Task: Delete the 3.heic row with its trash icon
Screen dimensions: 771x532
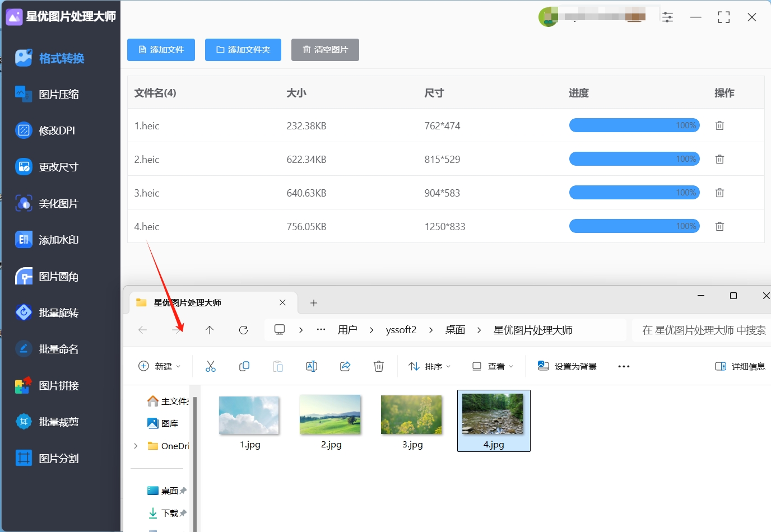Action: point(720,193)
